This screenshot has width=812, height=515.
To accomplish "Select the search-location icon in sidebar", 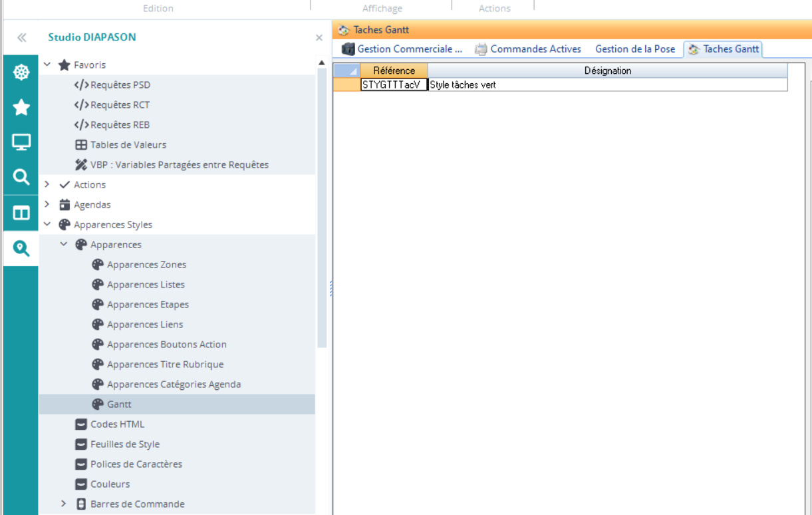I will [x=21, y=248].
